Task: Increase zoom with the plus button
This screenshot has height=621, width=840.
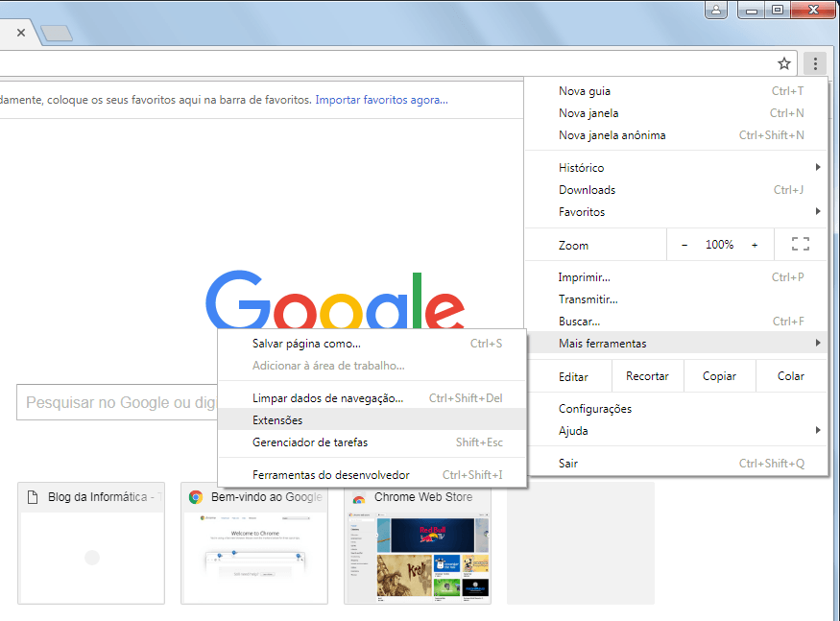Action: click(x=755, y=245)
